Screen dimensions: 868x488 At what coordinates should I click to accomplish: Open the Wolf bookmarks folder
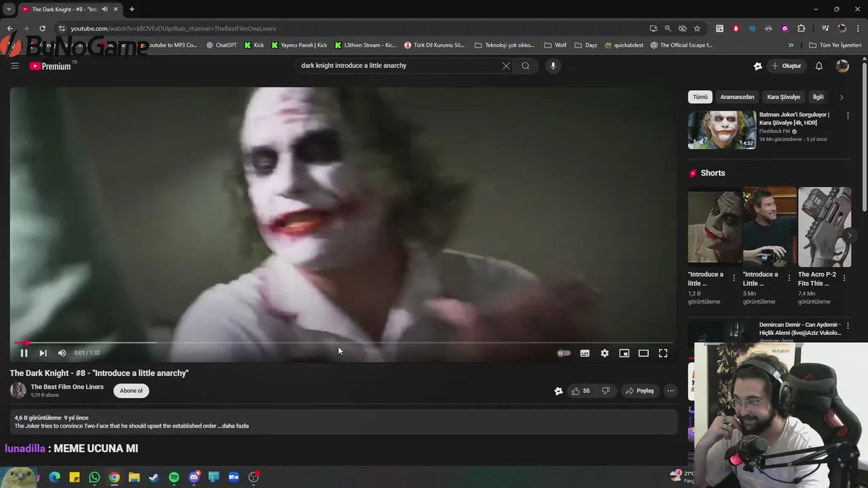pyautogui.click(x=555, y=45)
